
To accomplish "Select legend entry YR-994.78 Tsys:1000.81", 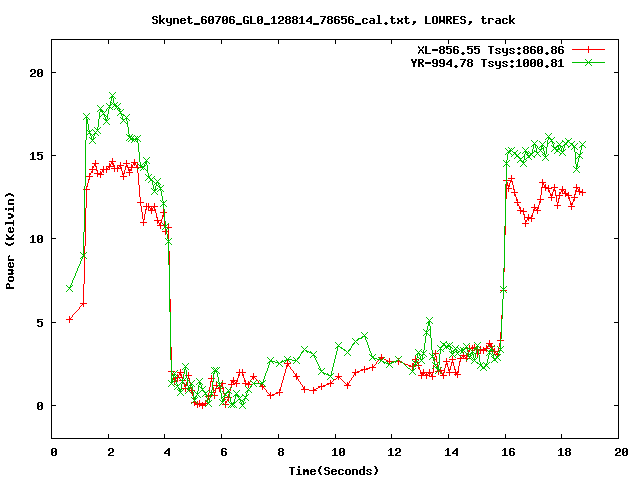I will (x=487, y=63).
